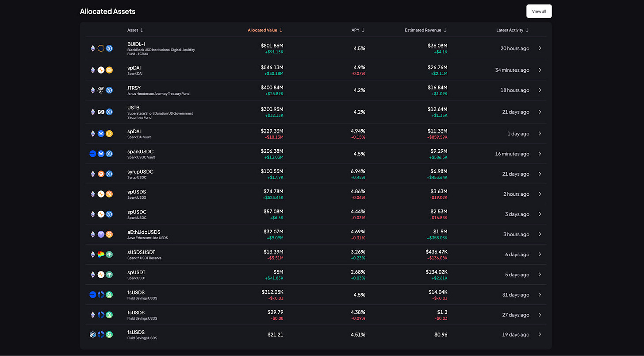The height and width of the screenshot is (356, 644).
Task: Click the Arbitrum network icon in last fsUSDS row
Action: click(92, 335)
